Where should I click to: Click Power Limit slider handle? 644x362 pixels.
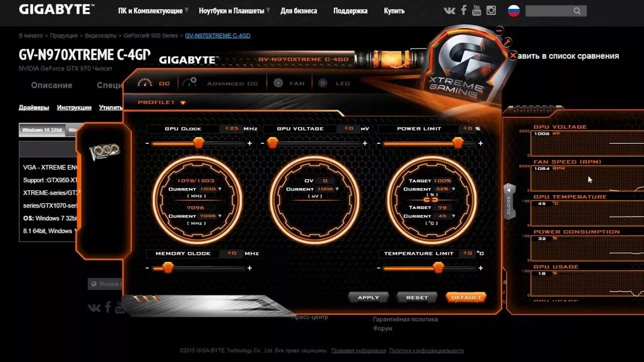(x=458, y=143)
